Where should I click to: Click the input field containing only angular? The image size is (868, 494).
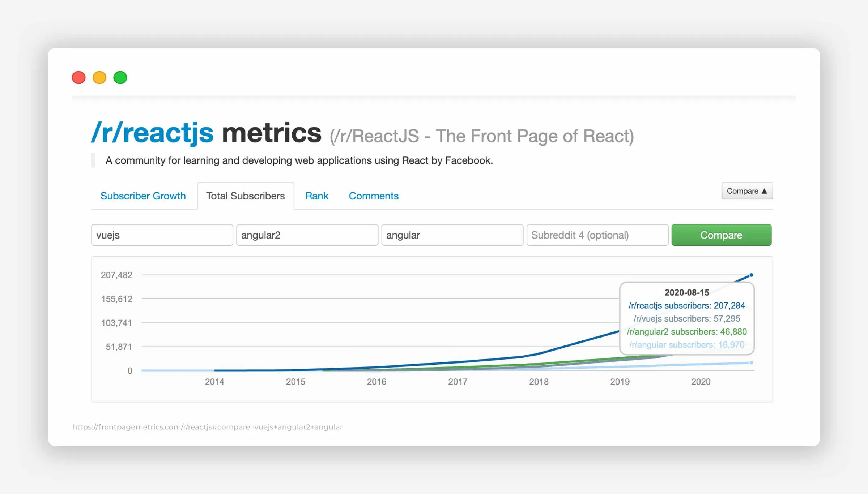[x=452, y=235]
